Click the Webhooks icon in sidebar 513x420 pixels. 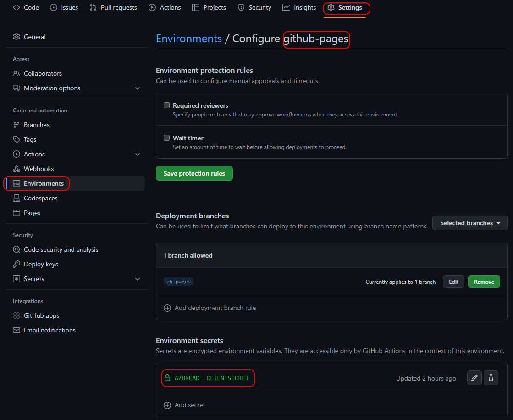pos(17,169)
